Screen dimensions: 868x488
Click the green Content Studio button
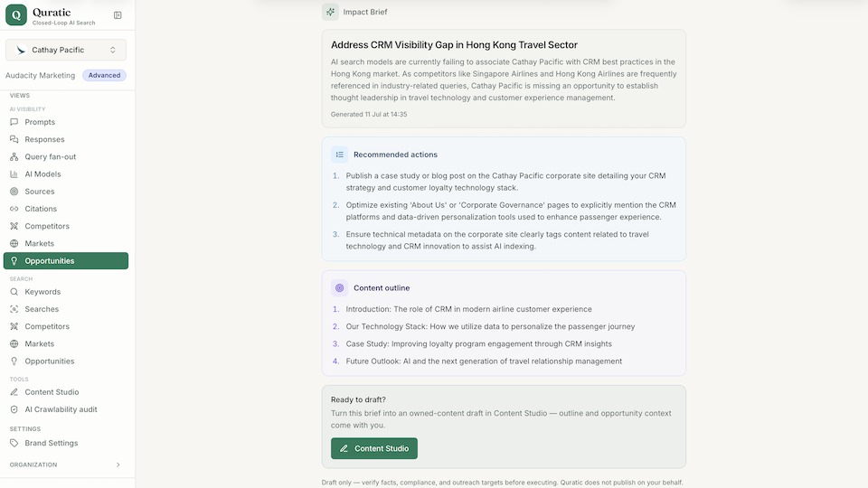(x=374, y=448)
